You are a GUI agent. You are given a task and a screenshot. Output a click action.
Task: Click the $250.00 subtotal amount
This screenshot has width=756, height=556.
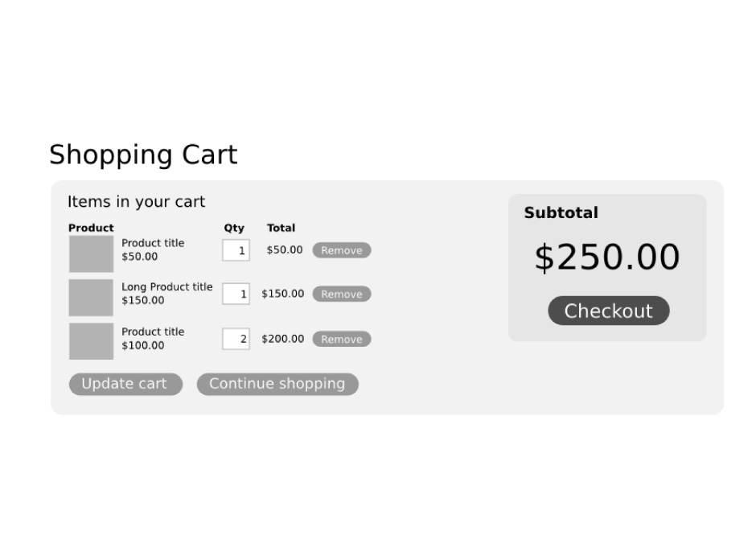click(x=607, y=257)
